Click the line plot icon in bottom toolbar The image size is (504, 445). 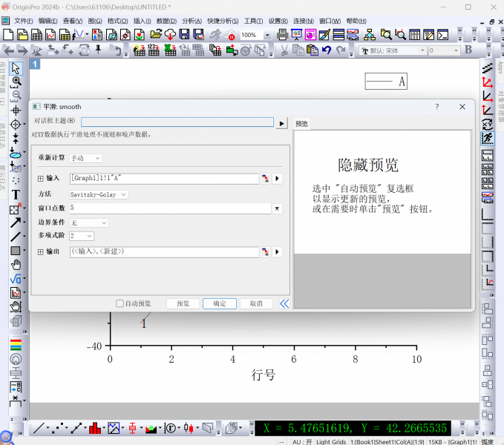(39, 428)
